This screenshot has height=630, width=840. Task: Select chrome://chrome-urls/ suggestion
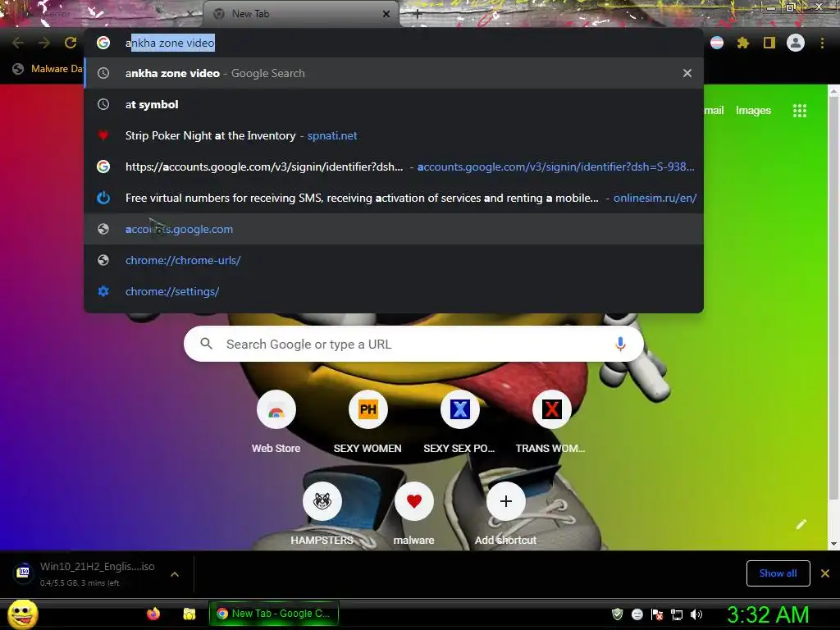point(394,260)
